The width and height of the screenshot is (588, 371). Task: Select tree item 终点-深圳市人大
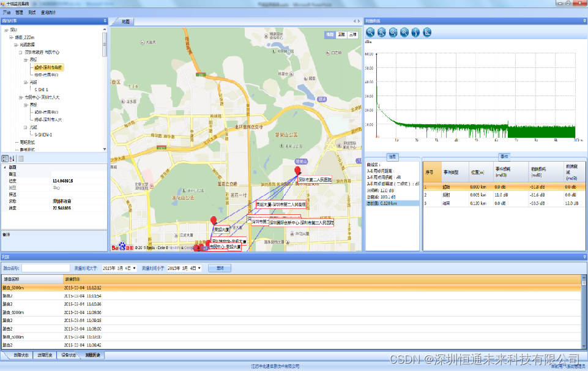tap(48, 119)
